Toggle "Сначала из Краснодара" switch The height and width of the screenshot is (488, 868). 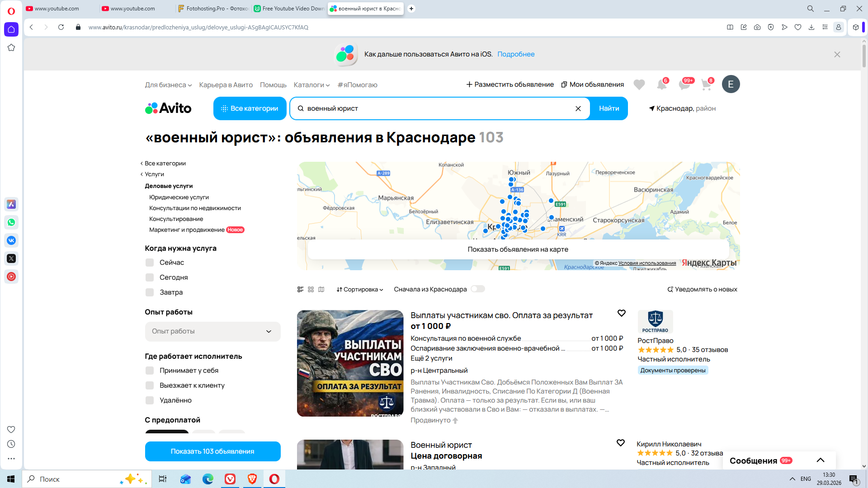pyautogui.click(x=477, y=289)
